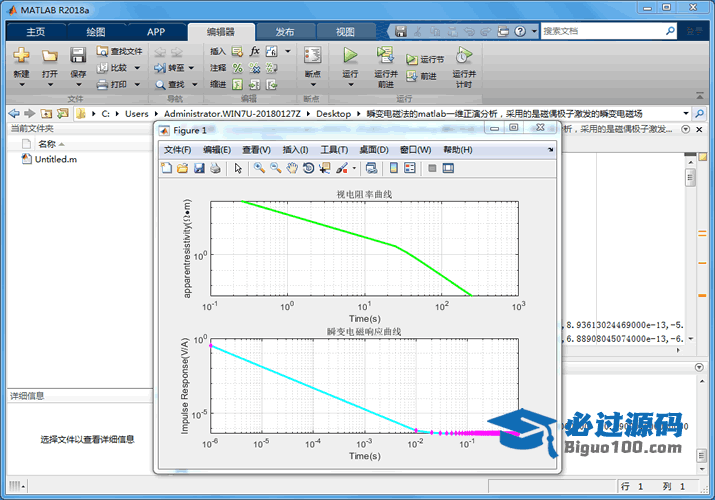Screen dimensions: 715x500
Task: Click the 搜索文档 search documentation field
Action: click(x=603, y=31)
